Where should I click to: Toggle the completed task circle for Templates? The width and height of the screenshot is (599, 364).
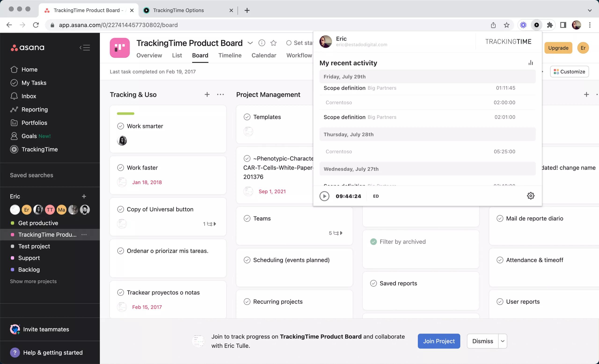pyautogui.click(x=246, y=117)
